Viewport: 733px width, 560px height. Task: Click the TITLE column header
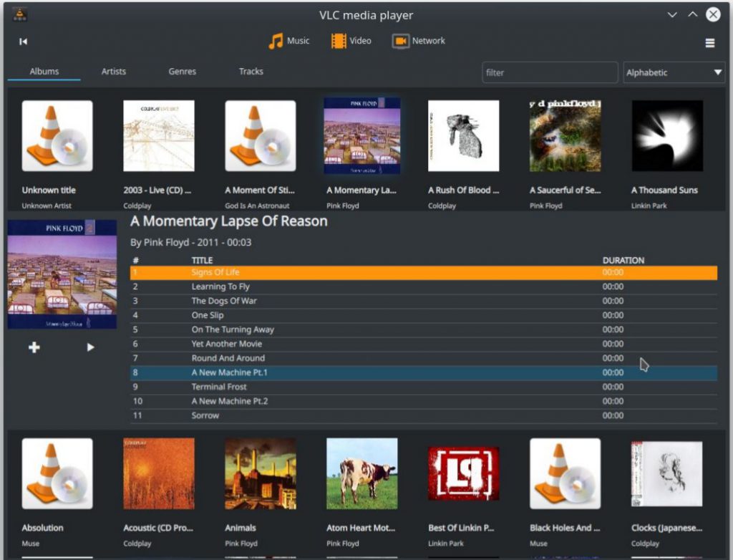202,260
